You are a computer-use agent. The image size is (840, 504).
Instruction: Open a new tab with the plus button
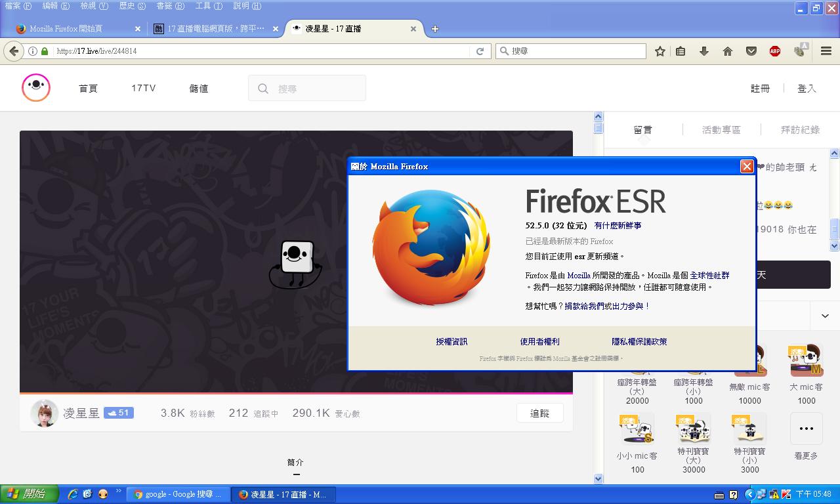click(434, 29)
